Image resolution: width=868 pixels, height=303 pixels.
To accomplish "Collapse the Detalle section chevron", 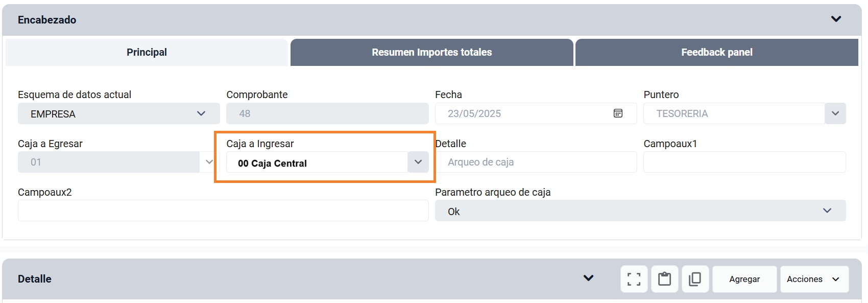I will coord(589,278).
